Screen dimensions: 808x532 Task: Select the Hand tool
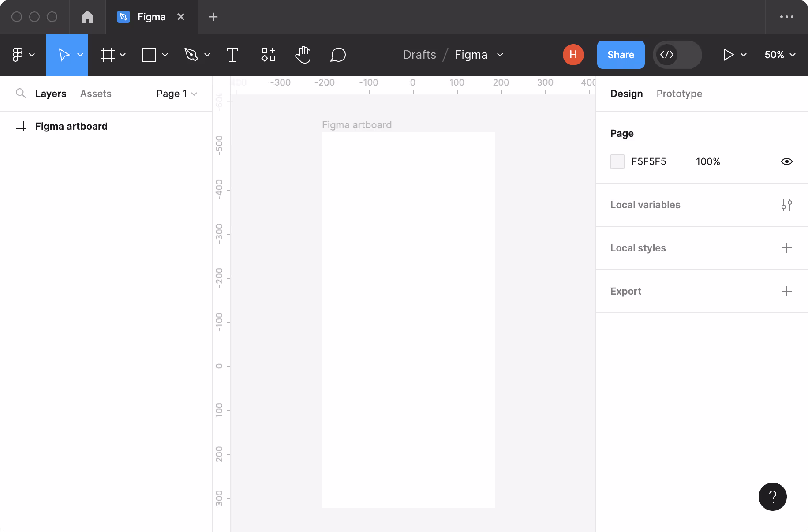[x=303, y=55]
